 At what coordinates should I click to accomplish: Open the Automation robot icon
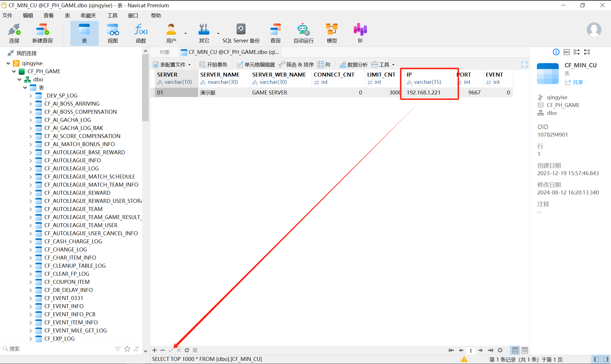coord(303,29)
